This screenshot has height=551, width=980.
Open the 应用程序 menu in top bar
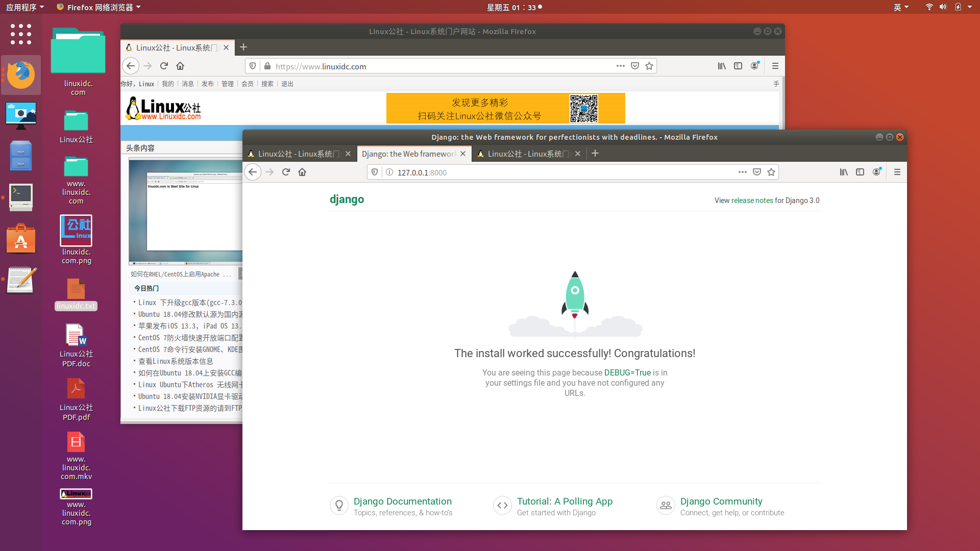click(x=25, y=7)
